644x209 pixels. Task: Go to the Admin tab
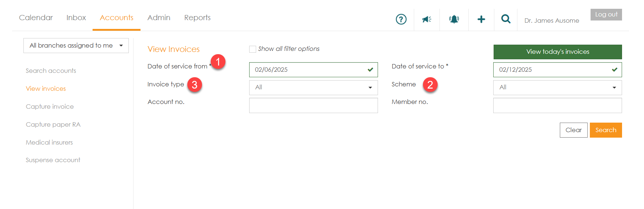(159, 18)
